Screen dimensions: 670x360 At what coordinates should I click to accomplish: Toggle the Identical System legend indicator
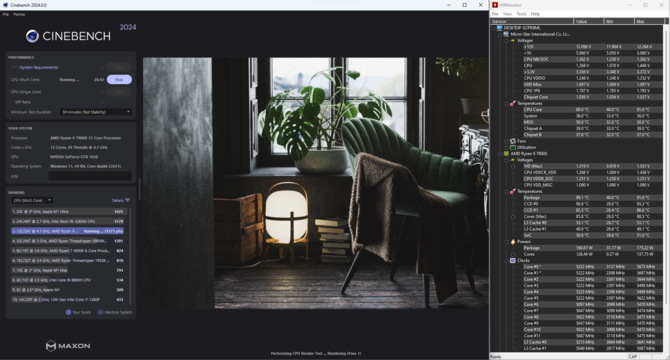(100, 312)
